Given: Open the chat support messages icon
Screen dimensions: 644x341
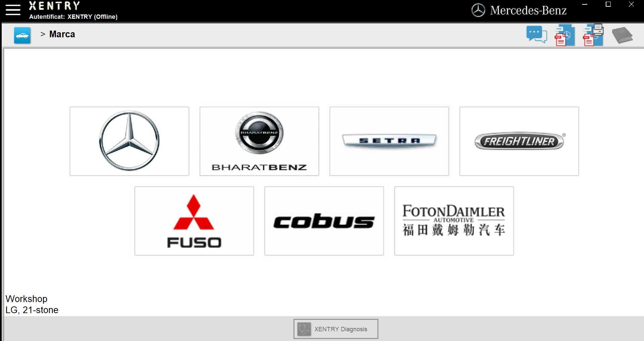Looking at the screenshot, I should [x=536, y=35].
